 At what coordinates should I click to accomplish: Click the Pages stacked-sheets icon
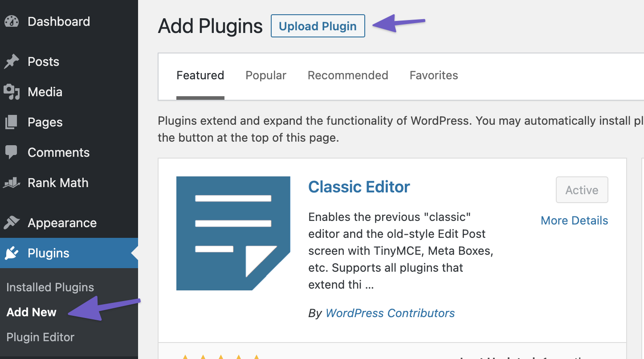(12, 122)
